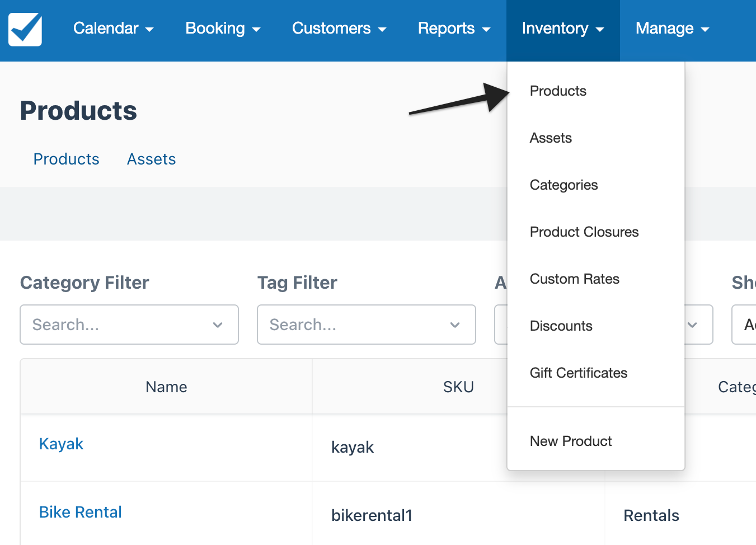Open the Customers menu

pos(339,29)
